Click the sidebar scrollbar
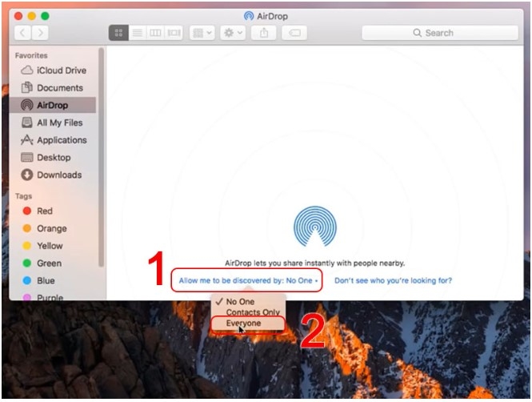Screen dimensions: 532x402 point(101,157)
